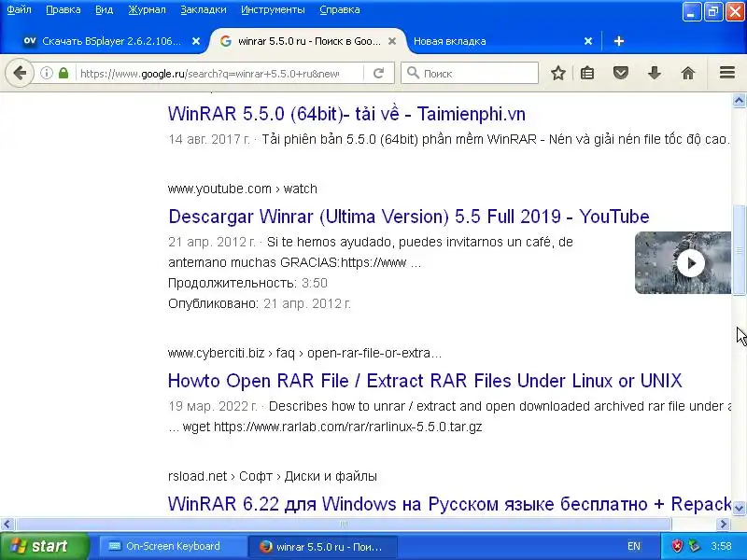Click vertical scrollbar up arrow
The image size is (747, 560).
coord(739,100)
